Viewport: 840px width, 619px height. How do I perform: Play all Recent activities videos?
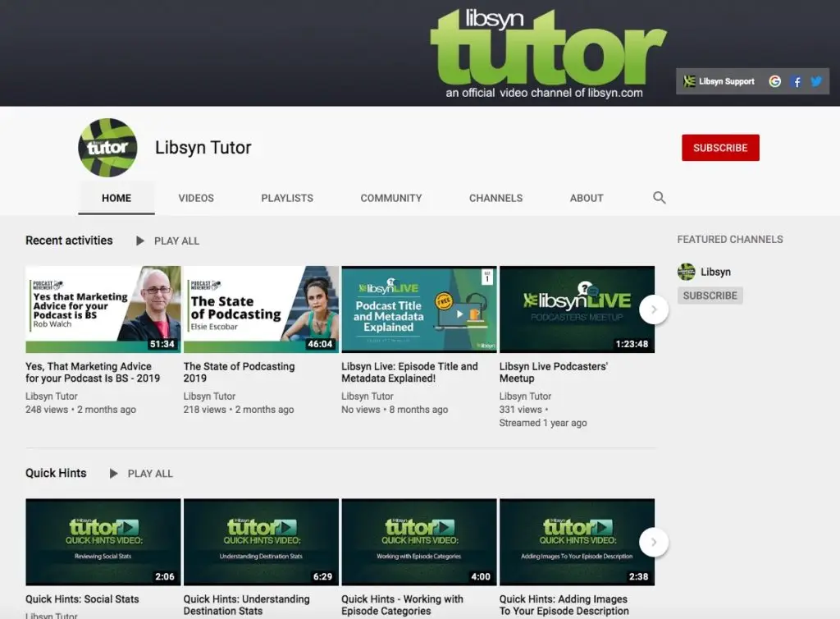167,241
